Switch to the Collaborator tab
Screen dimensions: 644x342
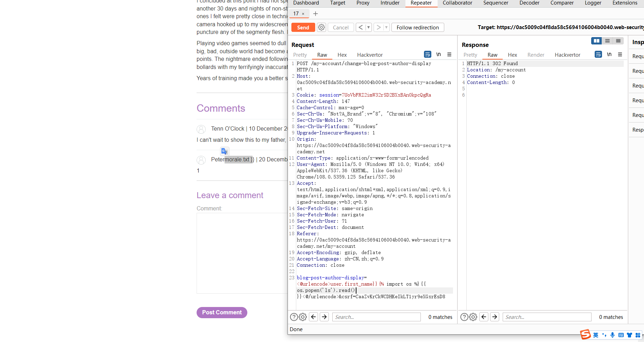click(457, 3)
